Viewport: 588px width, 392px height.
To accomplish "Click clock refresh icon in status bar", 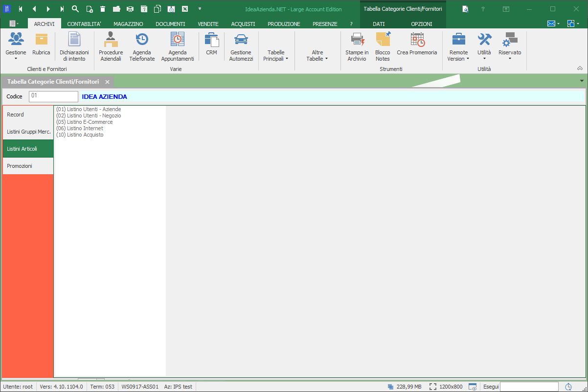I will click(x=568, y=387).
